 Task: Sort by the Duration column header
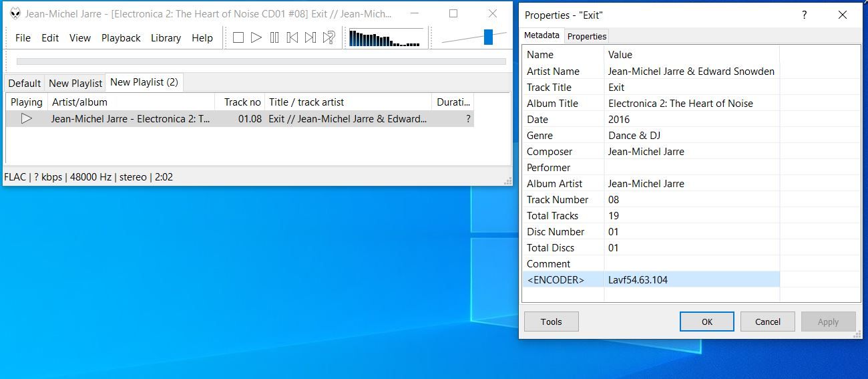click(453, 102)
